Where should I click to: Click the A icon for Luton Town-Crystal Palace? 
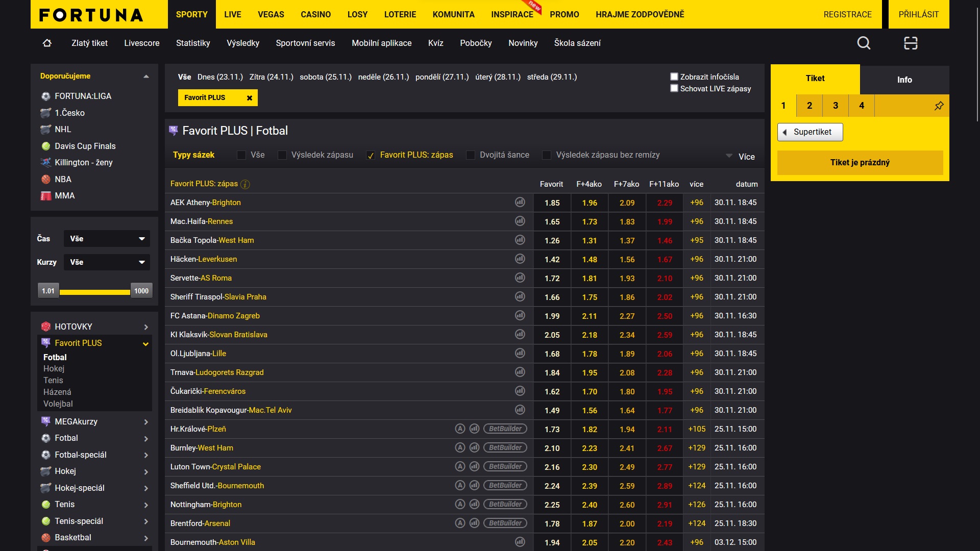pyautogui.click(x=460, y=467)
